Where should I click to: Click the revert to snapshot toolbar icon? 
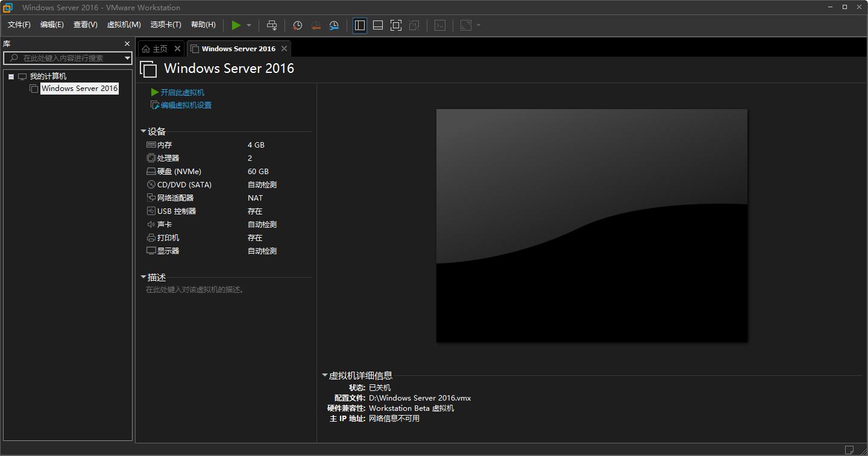coord(316,25)
